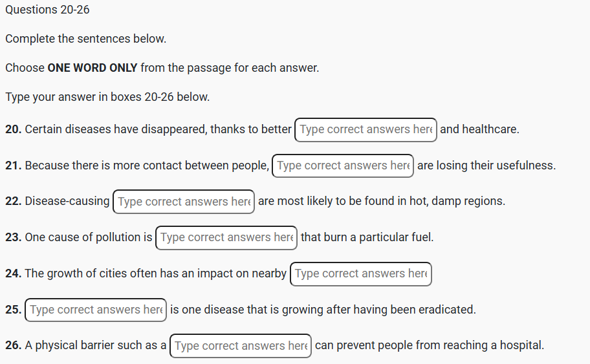Click the 'Complete the sentences below.' instruction
590x364 pixels.
pos(86,39)
